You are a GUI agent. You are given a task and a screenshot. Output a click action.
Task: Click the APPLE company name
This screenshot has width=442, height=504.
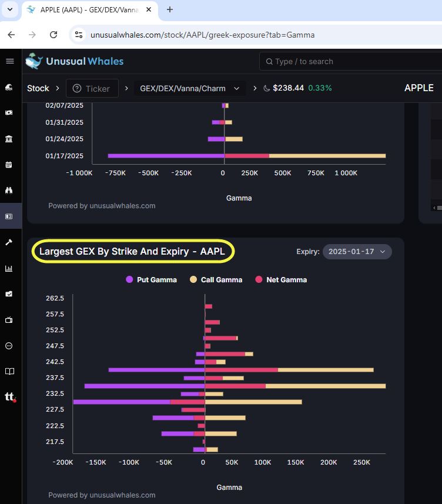[419, 88]
